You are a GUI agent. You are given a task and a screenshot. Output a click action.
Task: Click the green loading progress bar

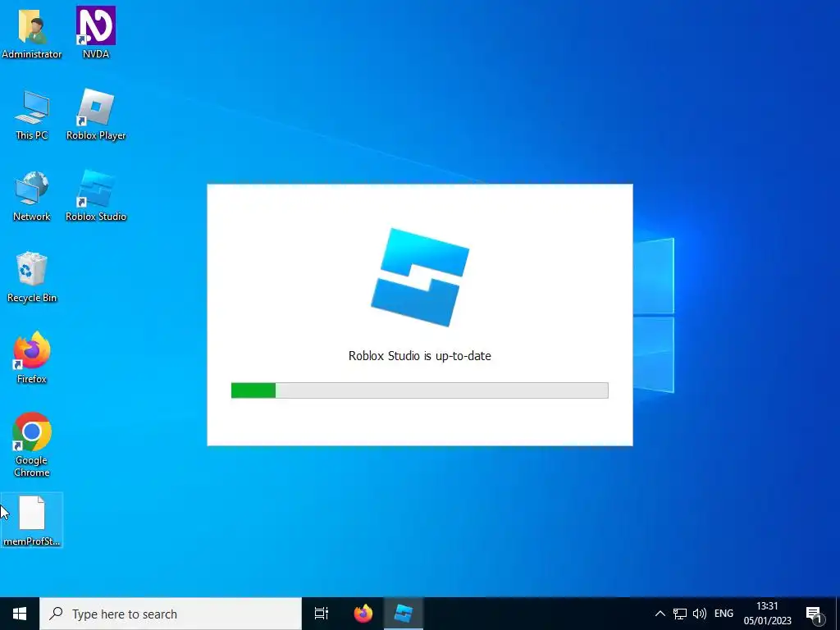pos(419,390)
